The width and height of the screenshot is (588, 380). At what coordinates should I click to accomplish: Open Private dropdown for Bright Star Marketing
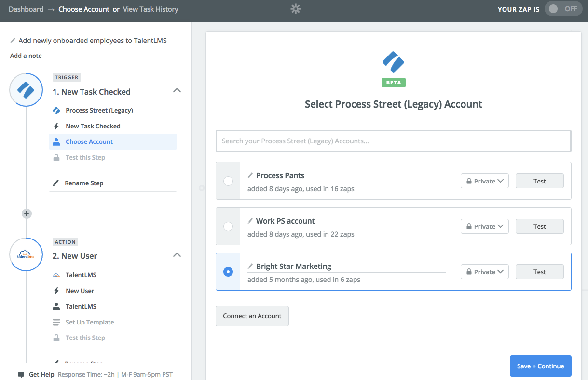tap(485, 272)
